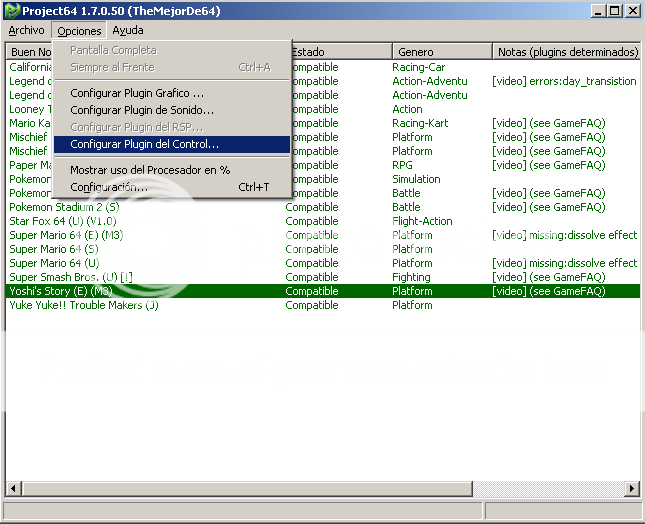The width and height of the screenshot is (645, 524).
Task: Open the Archivo menu
Action: pos(26,30)
